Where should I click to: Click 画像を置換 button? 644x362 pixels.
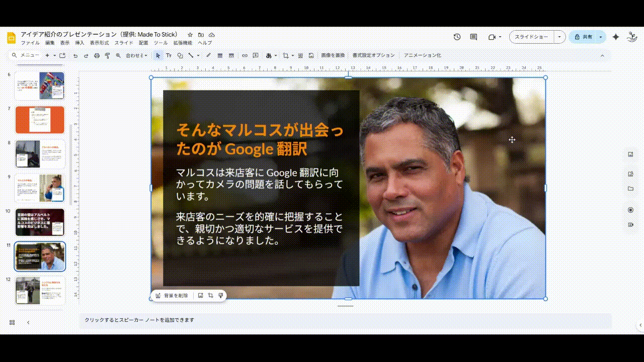(x=333, y=55)
